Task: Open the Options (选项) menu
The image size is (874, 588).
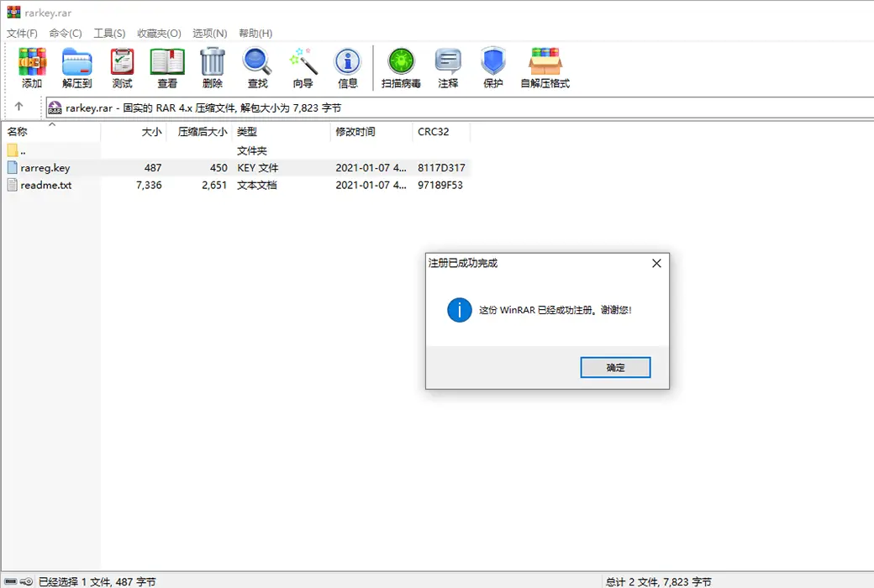Action: (x=209, y=33)
